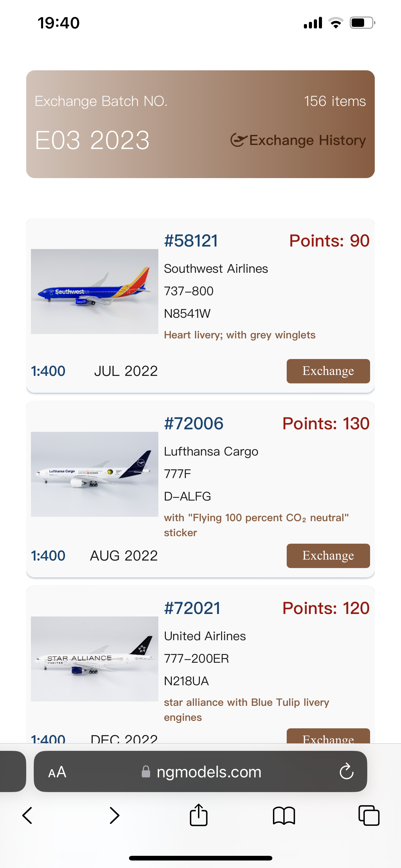Viewport: 401px width, 868px height.
Task: Open Safari bookmarks book icon
Action: (284, 816)
